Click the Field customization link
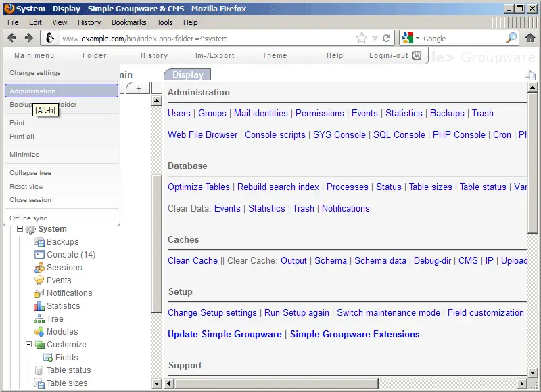Viewport: 541px width, 392px height. coord(486,313)
